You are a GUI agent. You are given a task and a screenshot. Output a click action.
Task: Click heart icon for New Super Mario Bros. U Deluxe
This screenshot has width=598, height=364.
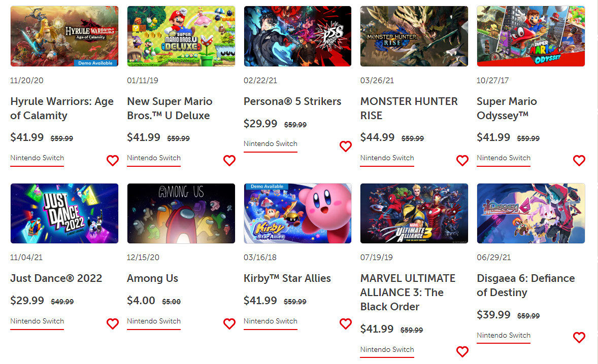[229, 161]
